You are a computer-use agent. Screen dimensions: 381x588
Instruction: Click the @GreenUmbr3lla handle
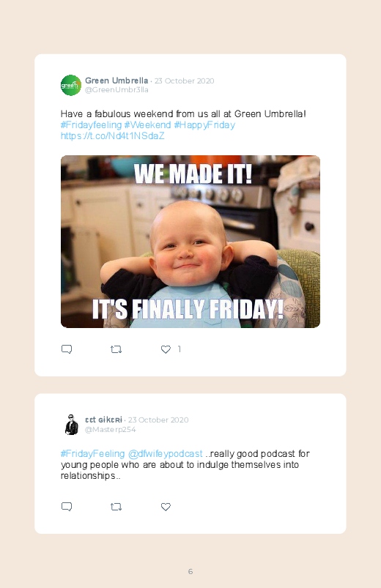(x=116, y=90)
